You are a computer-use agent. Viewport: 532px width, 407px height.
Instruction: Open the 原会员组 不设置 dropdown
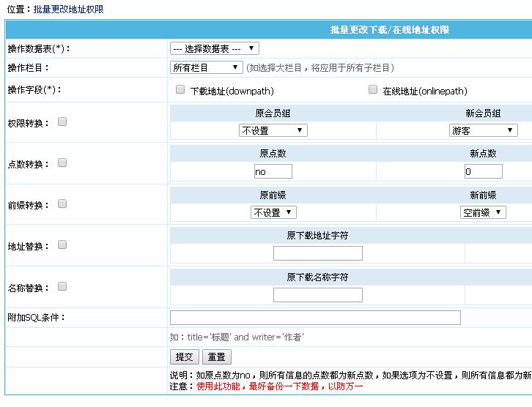[273, 130]
